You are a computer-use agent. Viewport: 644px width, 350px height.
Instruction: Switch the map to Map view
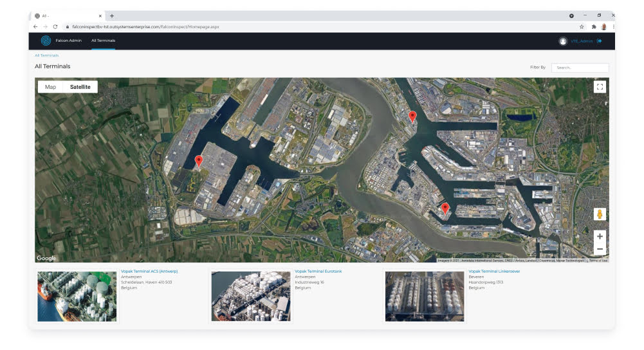tap(51, 87)
